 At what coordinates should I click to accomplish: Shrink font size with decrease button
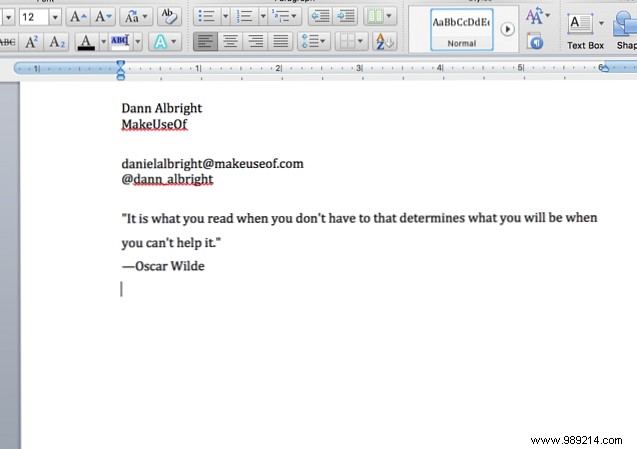coord(103,17)
